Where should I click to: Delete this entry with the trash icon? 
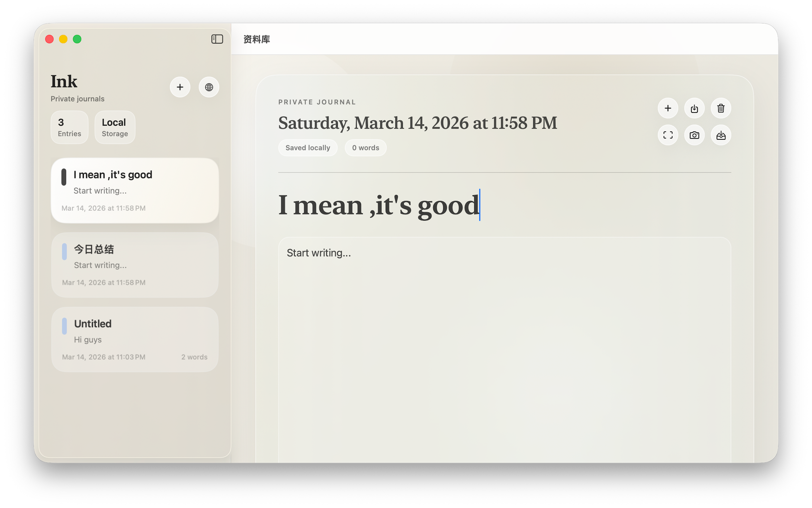[721, 108]
